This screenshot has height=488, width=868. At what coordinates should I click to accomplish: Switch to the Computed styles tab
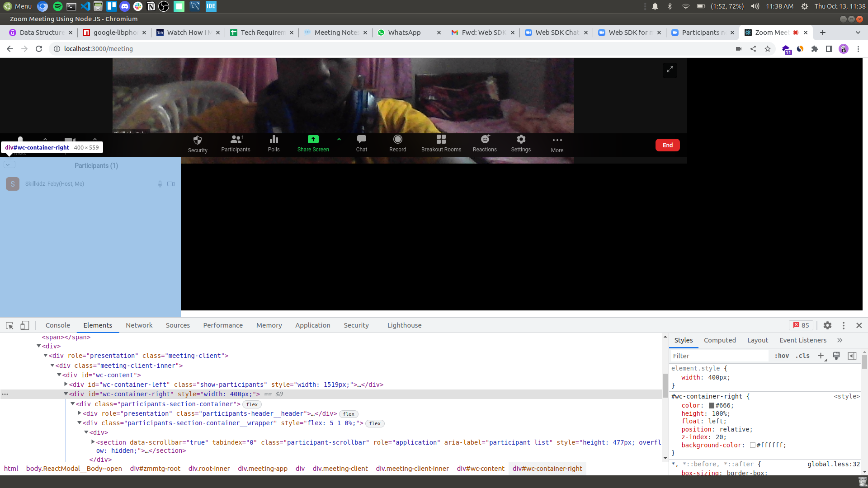720,340
